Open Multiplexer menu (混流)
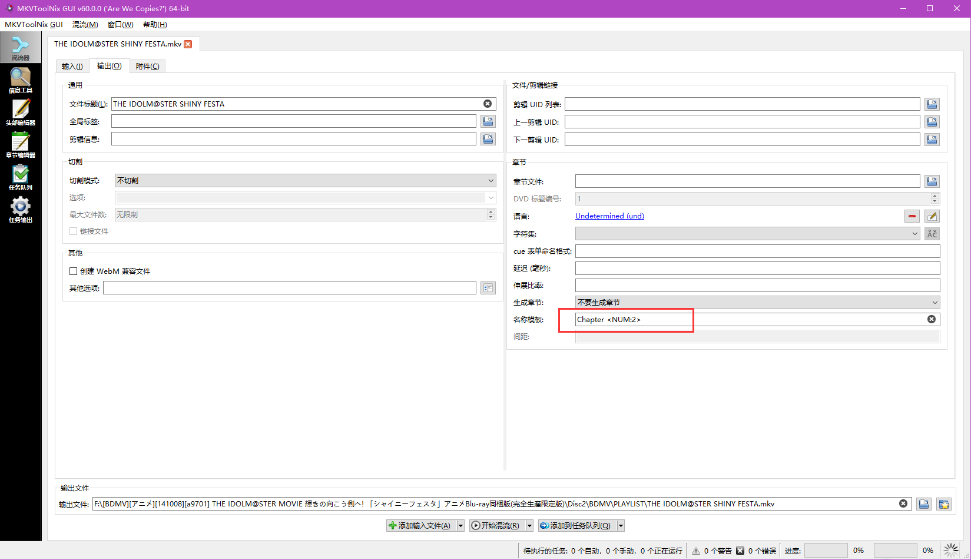 (x=85, y=24)
